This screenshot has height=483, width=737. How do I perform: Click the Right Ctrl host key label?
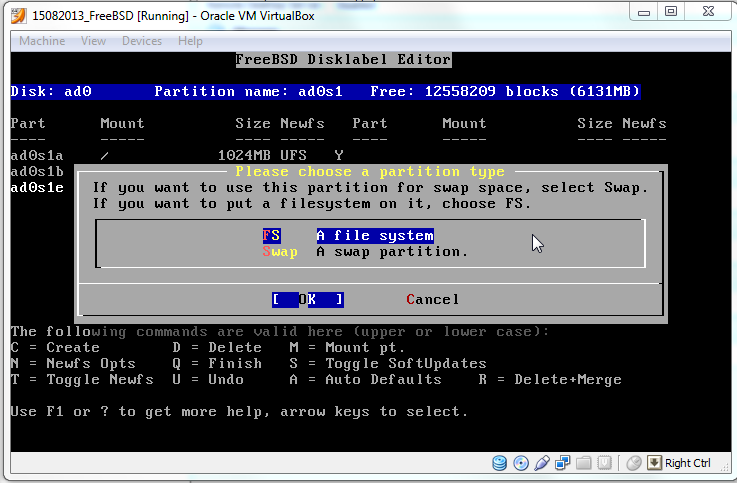pos(688,463)
